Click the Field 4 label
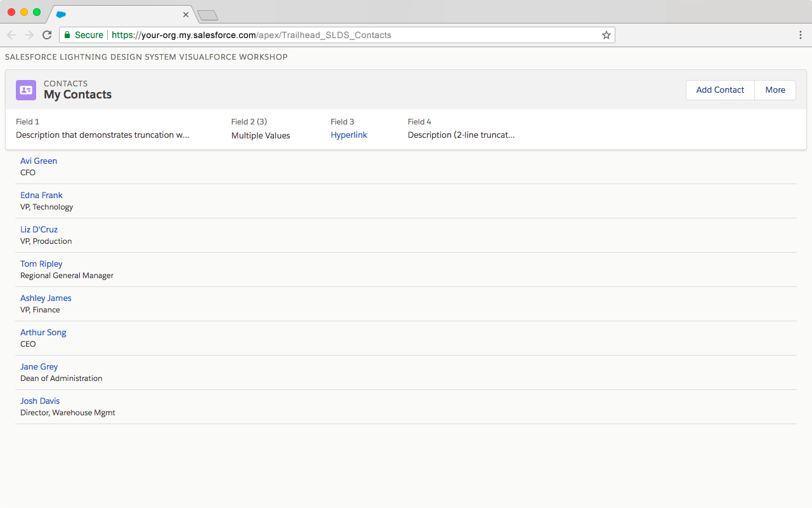 point(419,122)
